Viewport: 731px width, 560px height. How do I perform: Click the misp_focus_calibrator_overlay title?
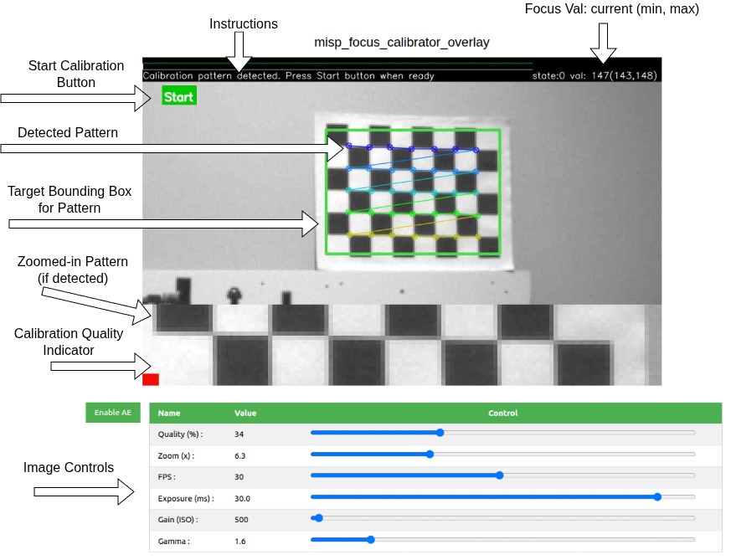tap(402, 42)
